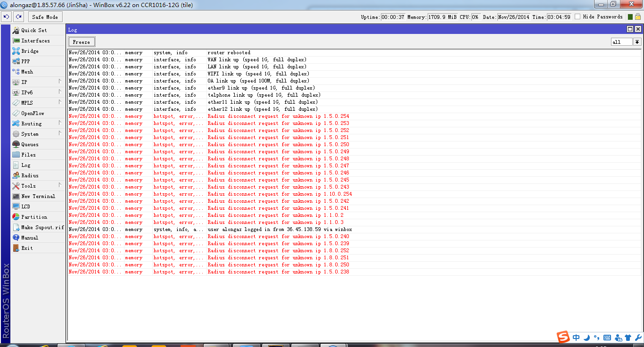Image resolution: width=644 pixels, height=347 pixels.
Task: Expand the IPv6 submenu arrow
Action: [60, 92]
